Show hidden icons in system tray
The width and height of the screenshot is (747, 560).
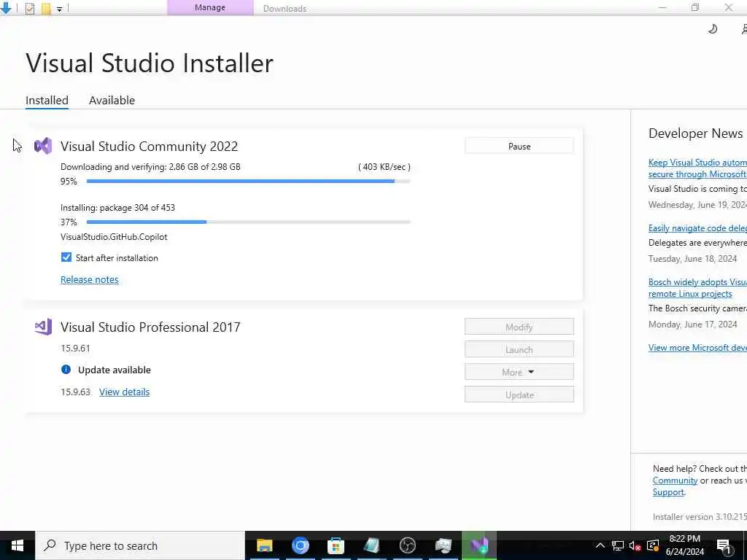[600, 545]
